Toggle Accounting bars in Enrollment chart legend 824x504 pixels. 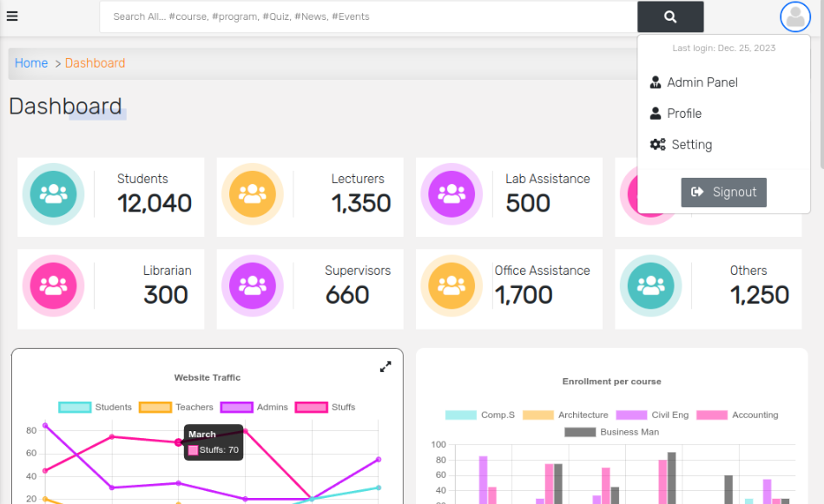[712, 415]
